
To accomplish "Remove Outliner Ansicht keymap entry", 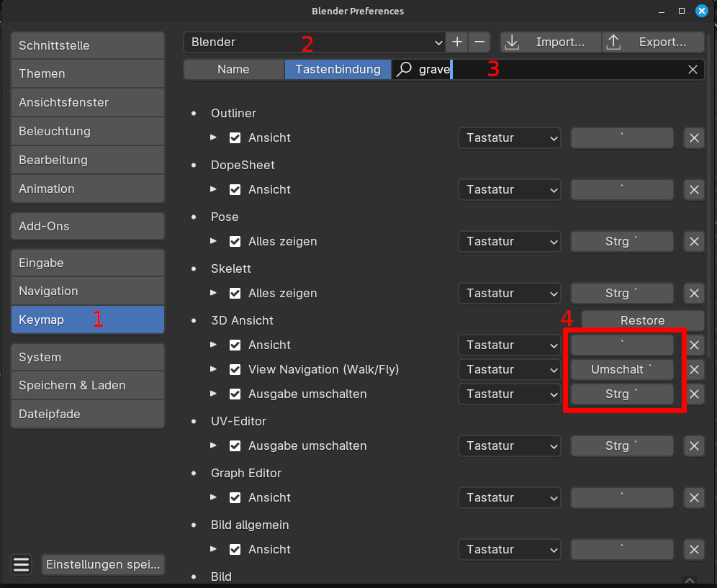I will pyautogui.click(x=694, y=138).
